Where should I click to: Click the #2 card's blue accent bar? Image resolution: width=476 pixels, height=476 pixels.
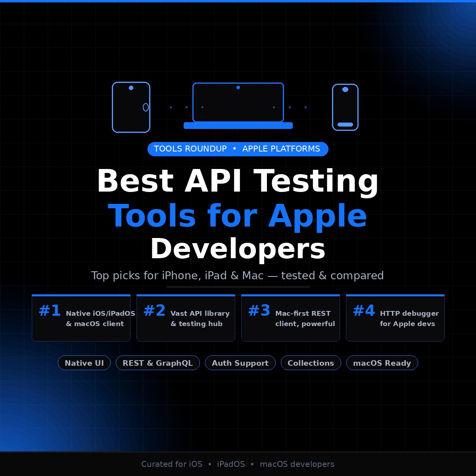[186, 295]
